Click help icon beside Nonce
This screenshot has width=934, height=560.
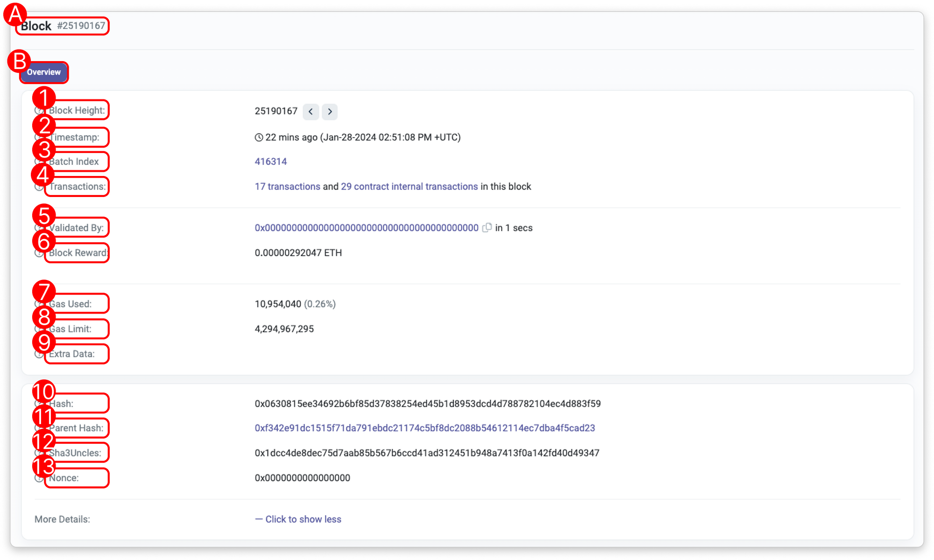[x=39, y=478]
